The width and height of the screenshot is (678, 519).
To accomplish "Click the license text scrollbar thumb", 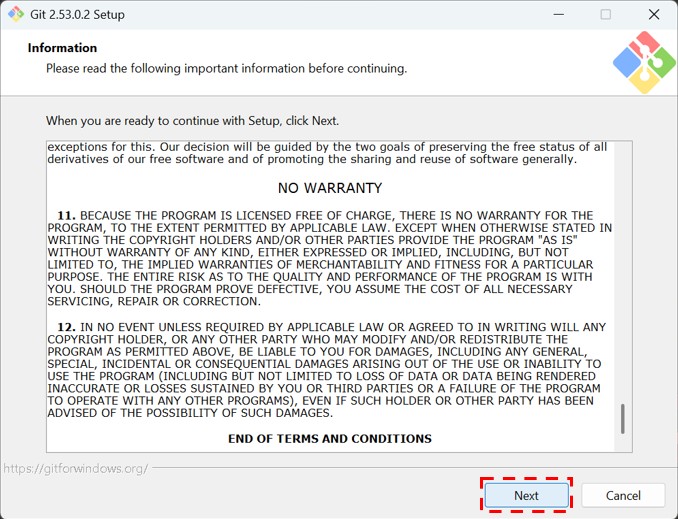I will (x=622, y=418).
